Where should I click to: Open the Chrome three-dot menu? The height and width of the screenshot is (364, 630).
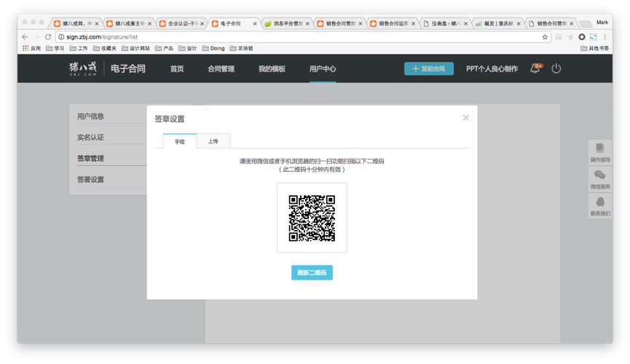coord(605,37)
